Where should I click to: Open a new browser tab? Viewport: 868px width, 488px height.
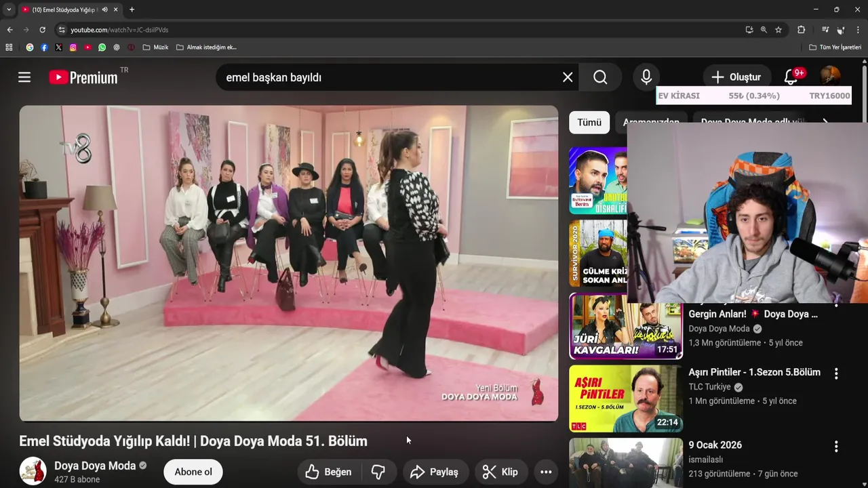[x=132, y=9]
